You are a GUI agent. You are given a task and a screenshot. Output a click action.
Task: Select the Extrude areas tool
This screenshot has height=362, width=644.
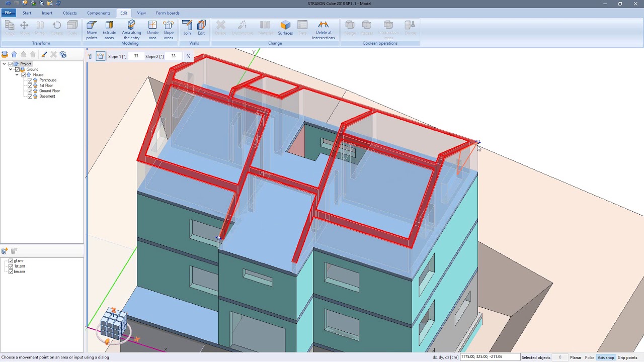pos(109,30)
